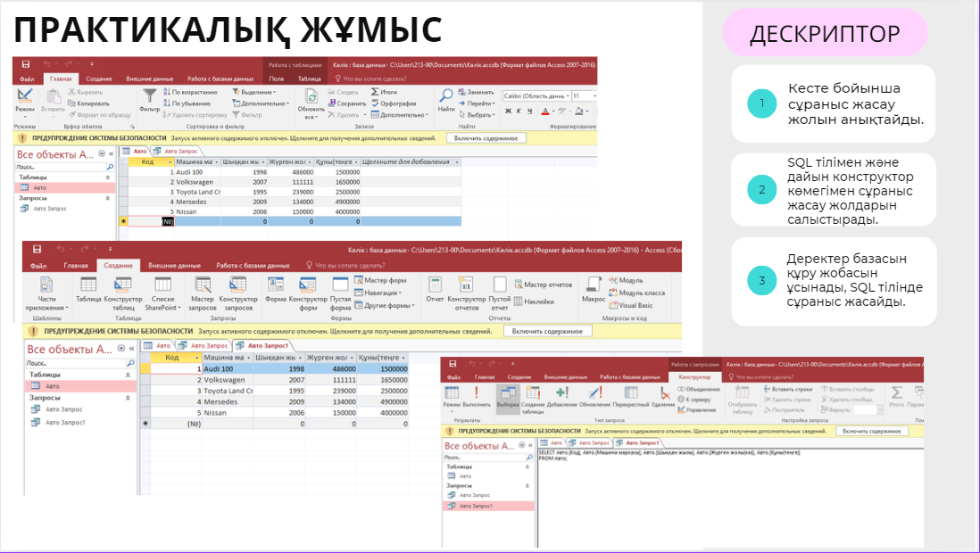980x553 pixels.
Task: Collapse Запросы group in Главная-ribbon window's pane
Action: pyautogui.click(x=107, y=198)
